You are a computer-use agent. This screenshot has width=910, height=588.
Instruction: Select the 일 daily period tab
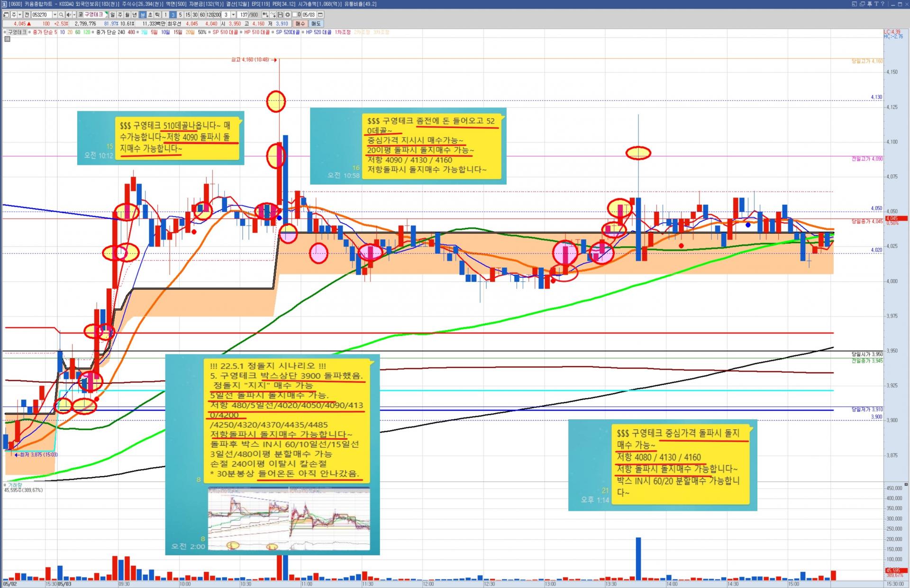click(x=112, y=15)
